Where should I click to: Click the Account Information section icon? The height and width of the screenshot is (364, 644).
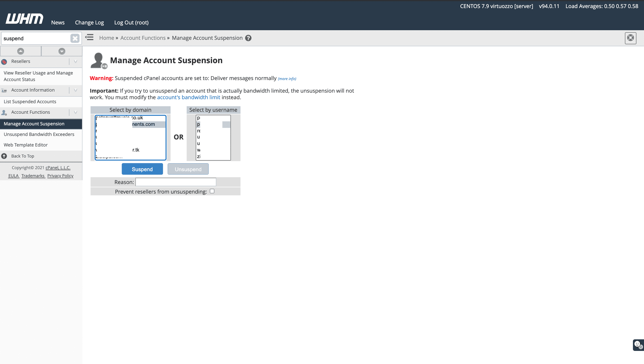pos(4,90)
